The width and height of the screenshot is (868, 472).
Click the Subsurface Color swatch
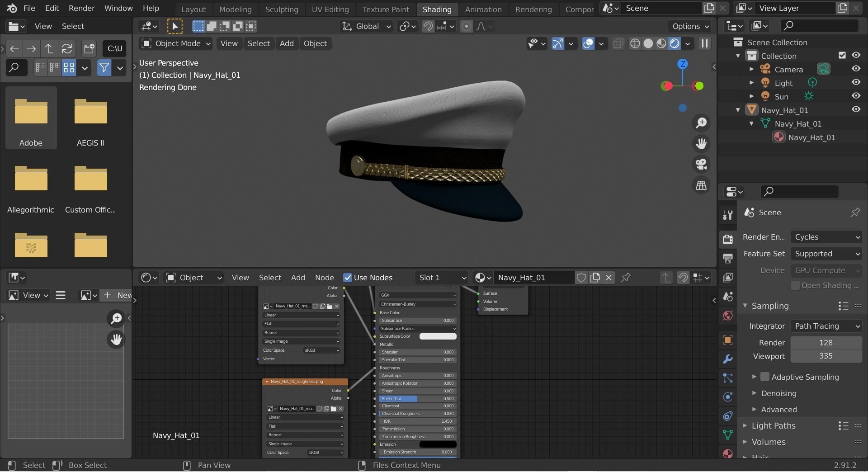click(438, 336)
